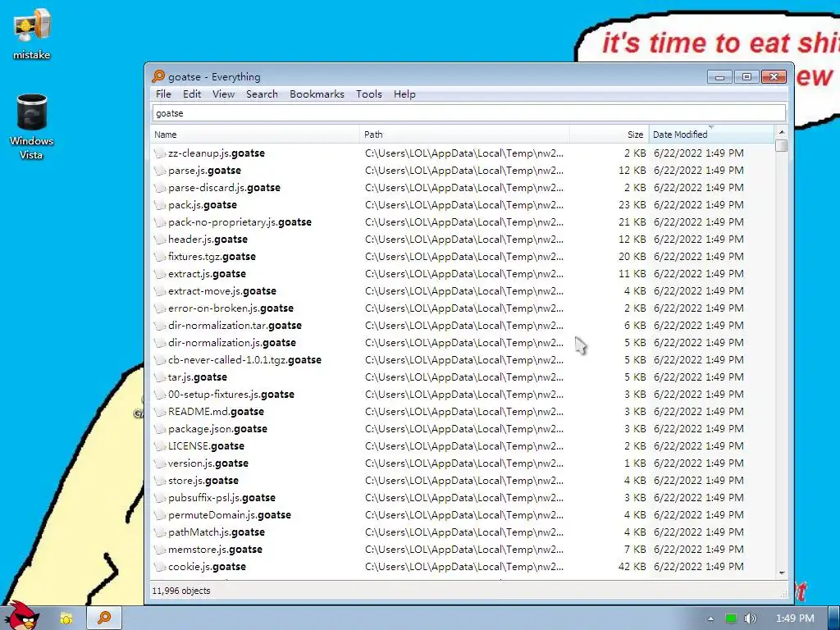Click the file icon beside version.js.goatse
Image resolution: width=840 pixels, height=630 pixels.
point(160,463)
